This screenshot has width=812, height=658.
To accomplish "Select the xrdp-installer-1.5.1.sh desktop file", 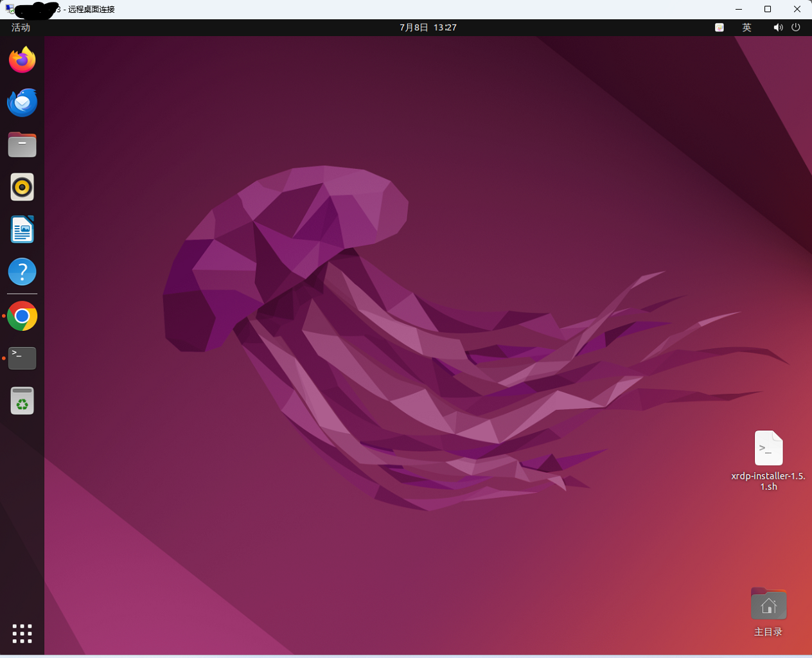I will click(768, 449).
